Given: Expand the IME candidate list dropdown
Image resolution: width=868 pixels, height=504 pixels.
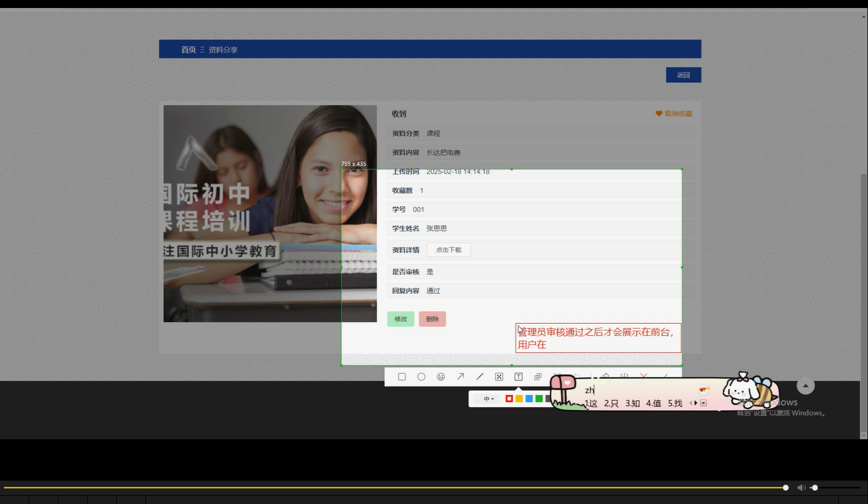Looking at the screenshot, I should [x=704, y=403].
